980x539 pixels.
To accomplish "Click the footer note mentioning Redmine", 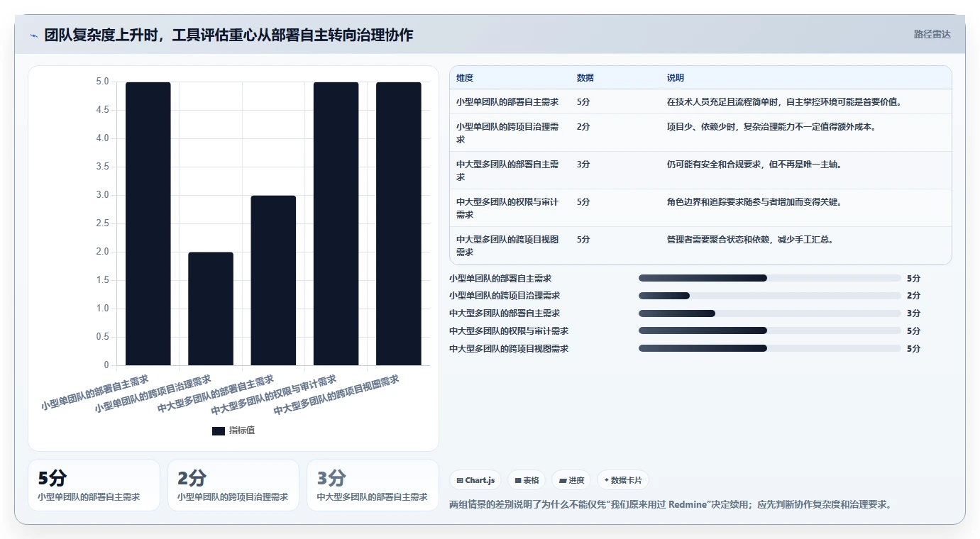I will click(671, 505).
